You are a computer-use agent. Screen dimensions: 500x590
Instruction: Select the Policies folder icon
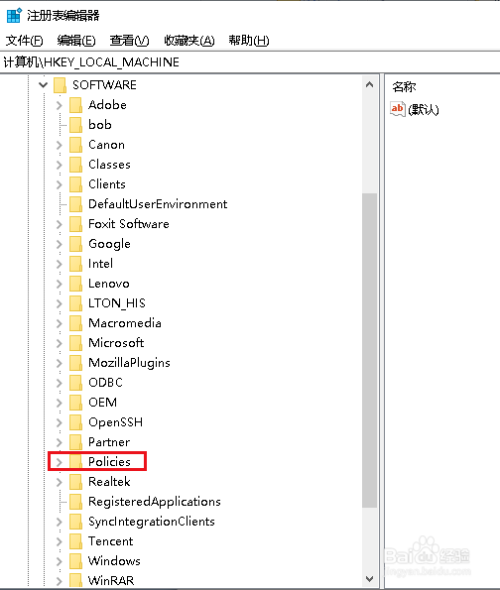[x=76, y=462]
